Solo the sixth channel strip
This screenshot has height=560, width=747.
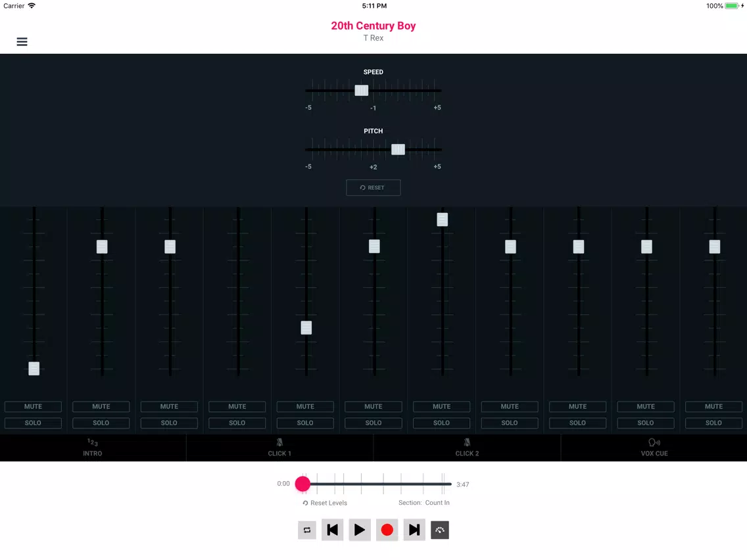click(373, 423)
